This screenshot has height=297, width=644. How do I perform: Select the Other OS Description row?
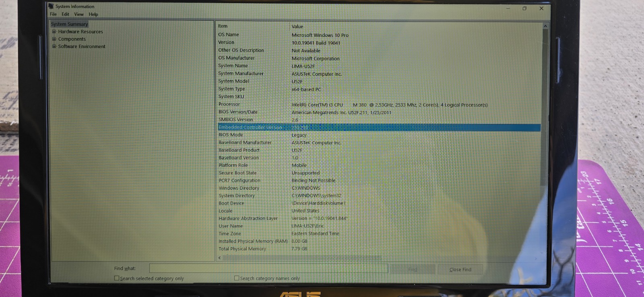tap(378, 50)
